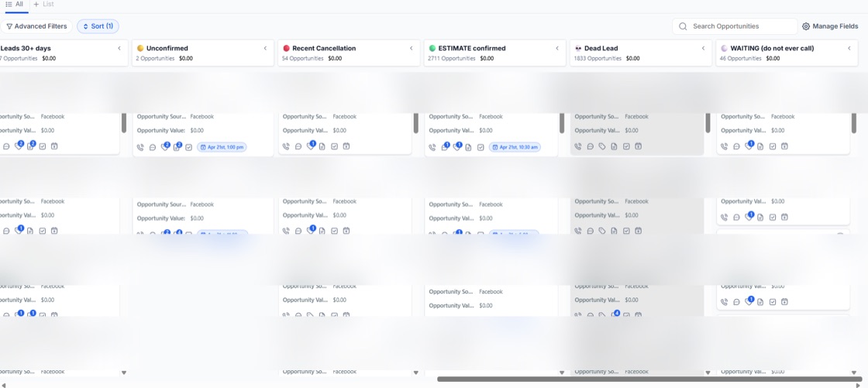Click the ESTIMATE confirmed column title

click(472, 48)
